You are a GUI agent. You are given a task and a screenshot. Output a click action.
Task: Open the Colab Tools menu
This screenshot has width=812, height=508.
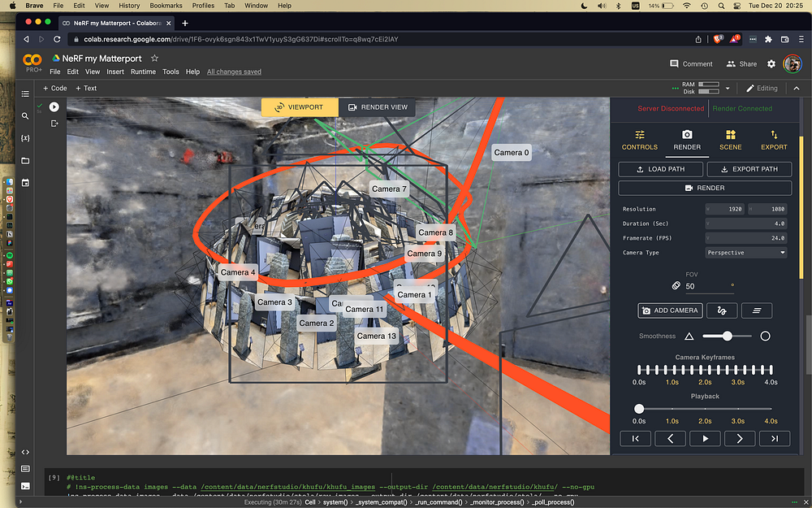[x=171, y=72]
